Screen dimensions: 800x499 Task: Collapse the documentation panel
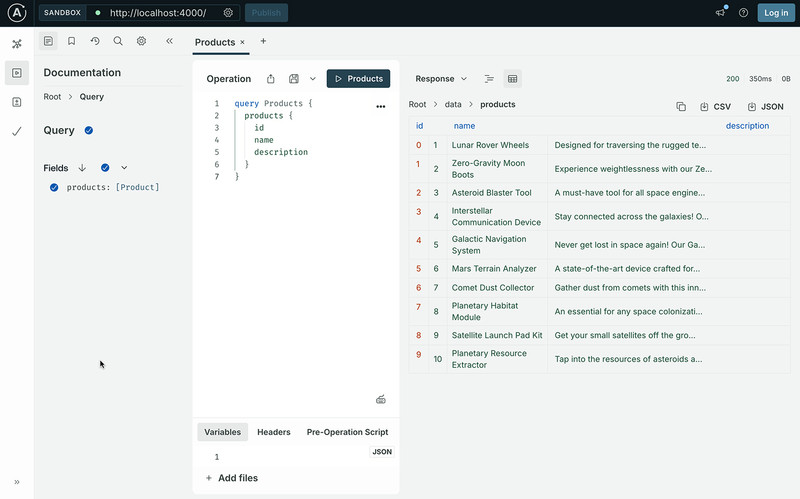(169, 41)
